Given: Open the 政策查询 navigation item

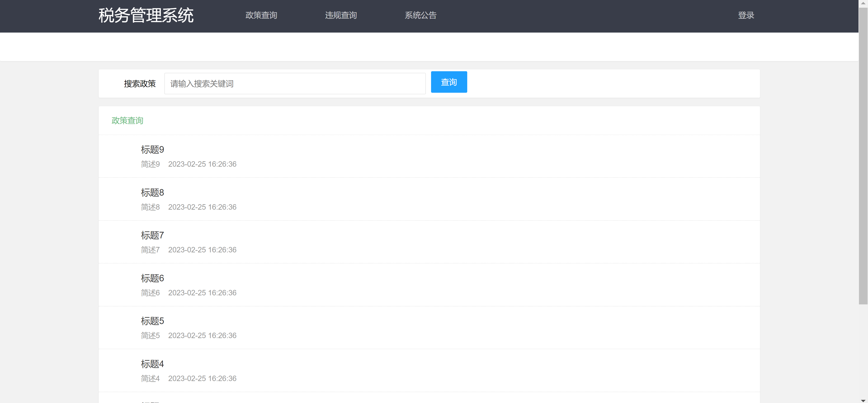Looking at the screenshot, I should [261, 15].
